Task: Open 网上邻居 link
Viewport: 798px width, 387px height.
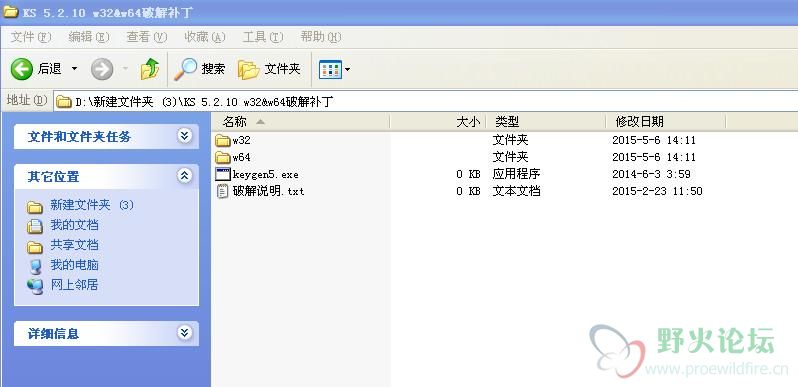Action: tap(74, 285)
